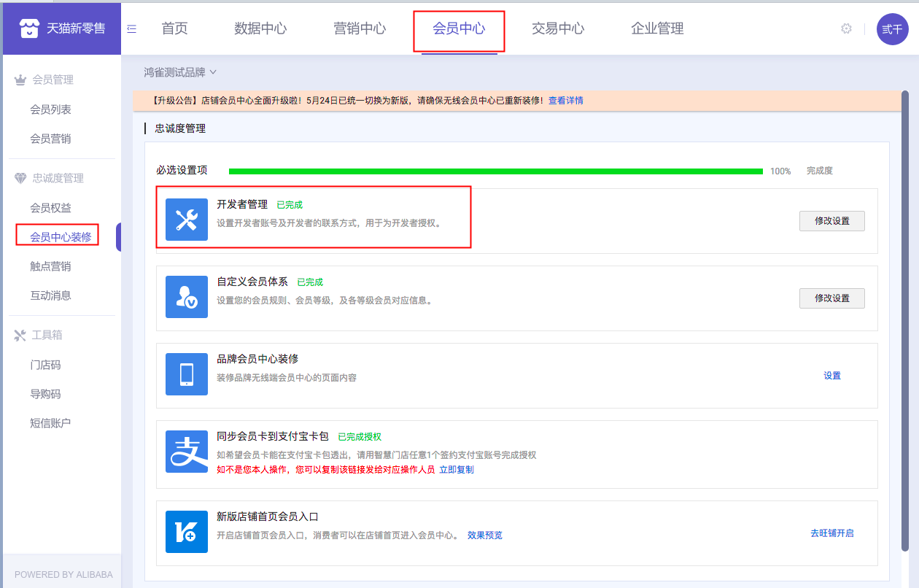Open 触点营销 in the sidebar
This screenshot has height=588, width=919.
point(50,266)
